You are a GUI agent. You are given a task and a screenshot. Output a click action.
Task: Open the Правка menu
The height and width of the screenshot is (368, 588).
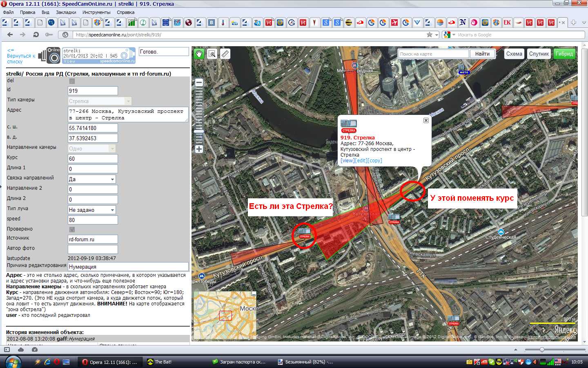(x=27, y=12)
